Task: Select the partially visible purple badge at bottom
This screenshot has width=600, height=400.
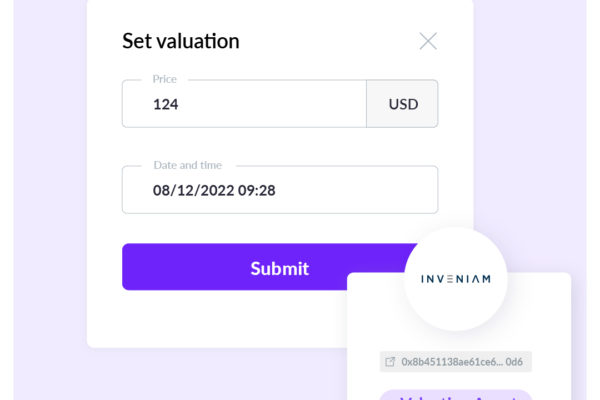Action: click(x=455, y=395)
